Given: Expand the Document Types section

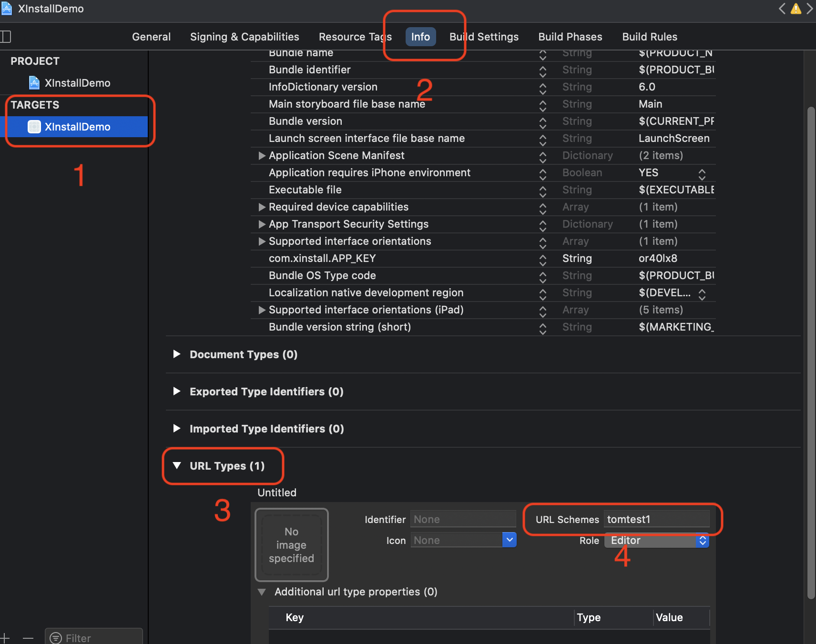Looking at the screenshot, I should point(177,354).
